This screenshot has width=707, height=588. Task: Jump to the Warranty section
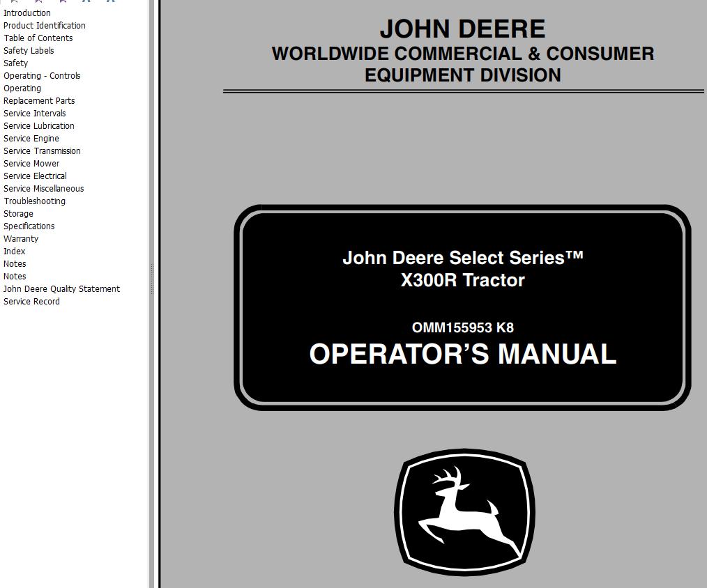(21, 238)
